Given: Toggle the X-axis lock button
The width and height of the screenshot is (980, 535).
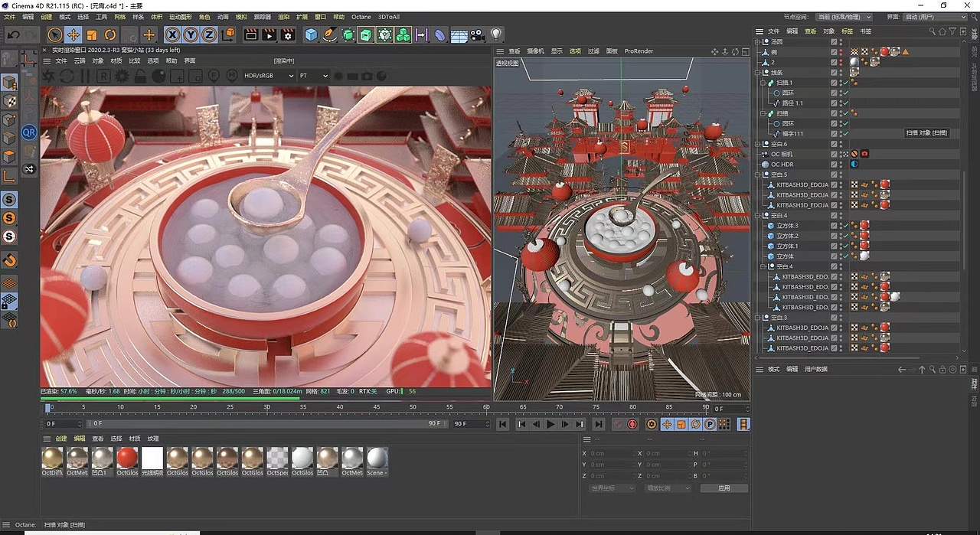Looking at the screenshot, I should point(172,34).
